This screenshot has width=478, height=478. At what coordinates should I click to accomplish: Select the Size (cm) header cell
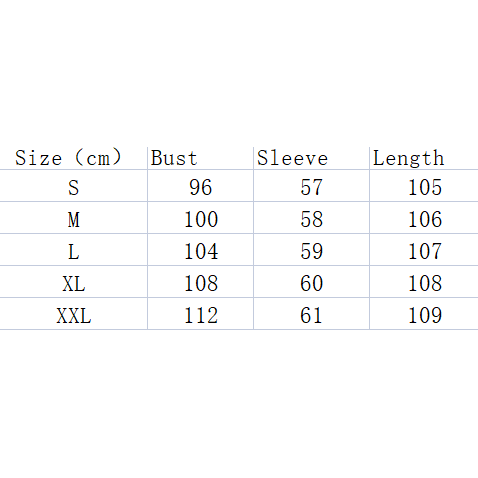pos(73,158)
